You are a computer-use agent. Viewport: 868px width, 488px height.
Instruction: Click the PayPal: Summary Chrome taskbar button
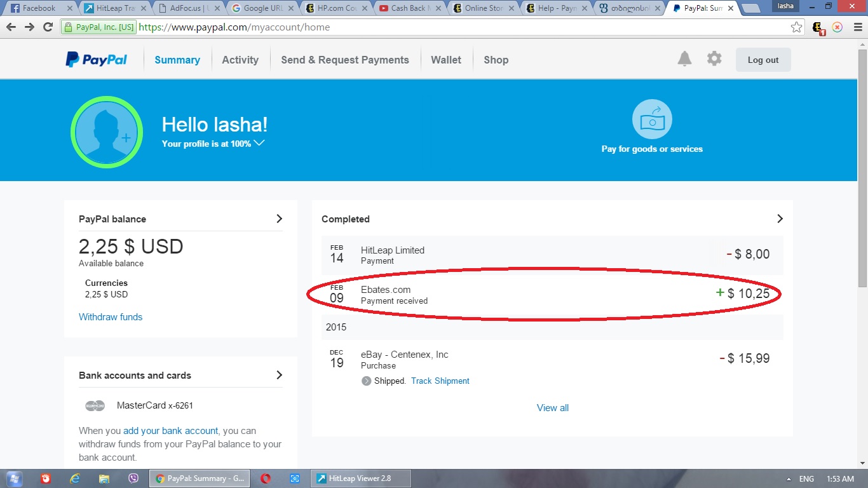[x=200, y=478]
